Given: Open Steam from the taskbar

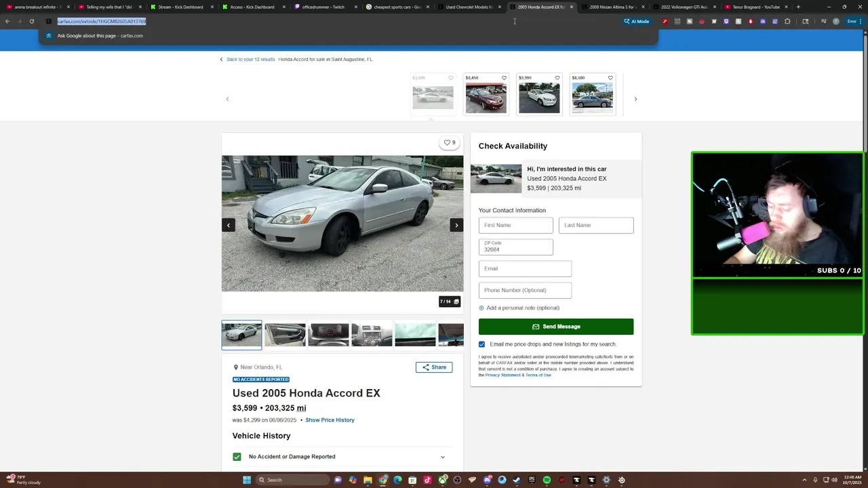Looking at the screenshot, I should 517,480.
